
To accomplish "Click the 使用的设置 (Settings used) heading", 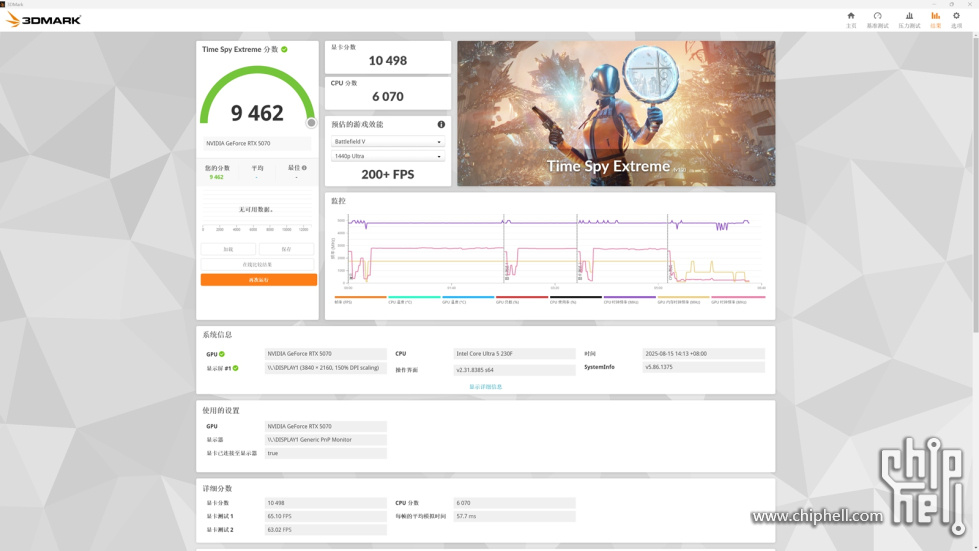I will [x=221, y=411].
